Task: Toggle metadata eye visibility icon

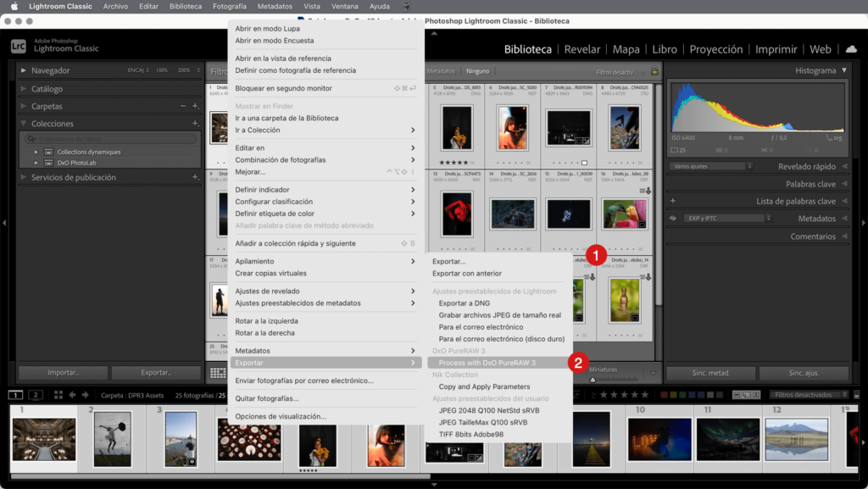Action: pos(672,219)
